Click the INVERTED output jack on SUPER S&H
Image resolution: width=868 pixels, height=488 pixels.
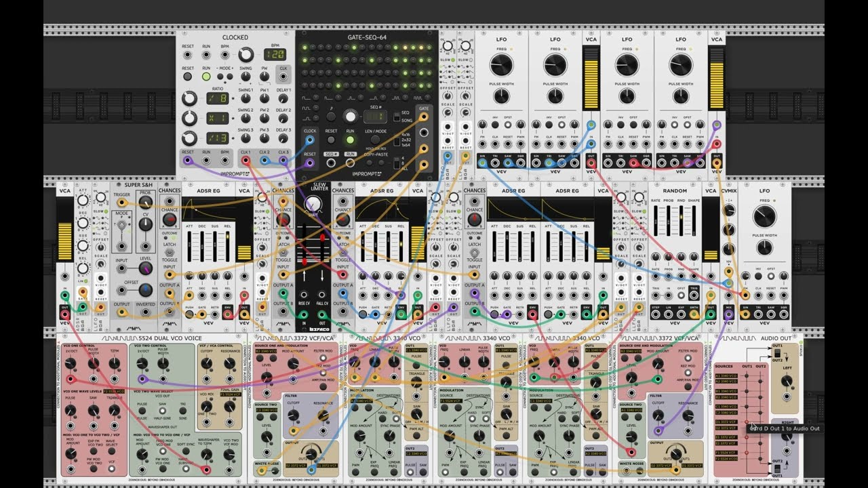coord(145,312)
